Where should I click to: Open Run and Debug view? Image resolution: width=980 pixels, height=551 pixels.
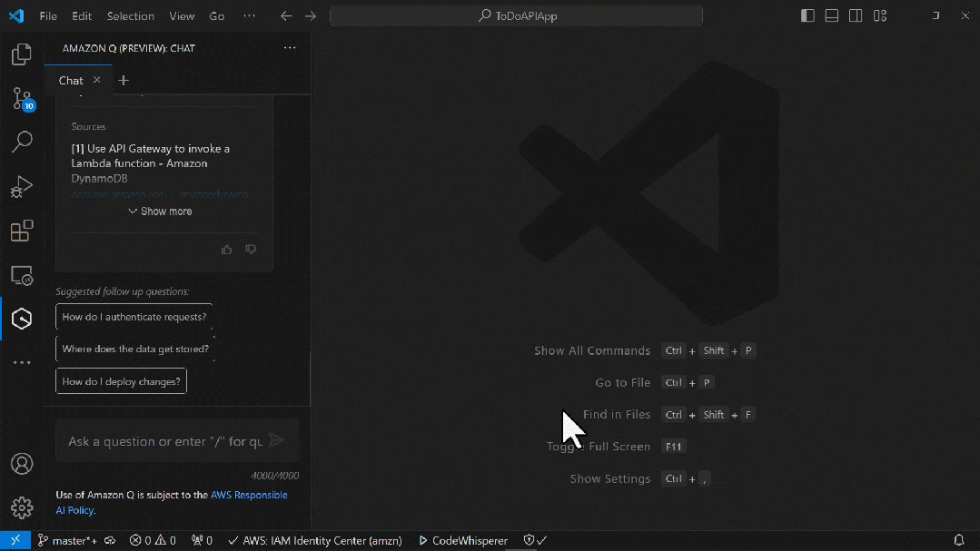click(22, 186)
